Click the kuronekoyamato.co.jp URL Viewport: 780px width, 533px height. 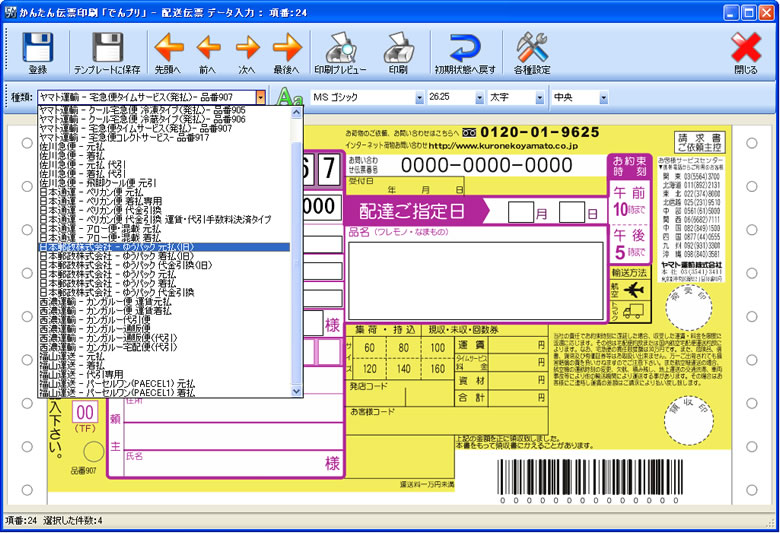click(x=502, y=146)
